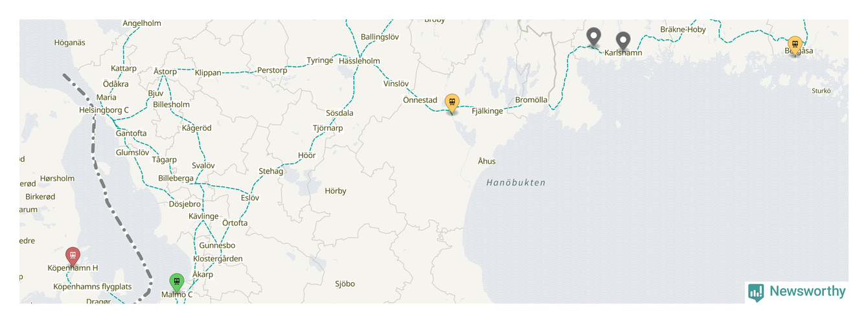Click the red train marker at Köpenhamn H
Screen dimensions: 868x323
(73, 256)
